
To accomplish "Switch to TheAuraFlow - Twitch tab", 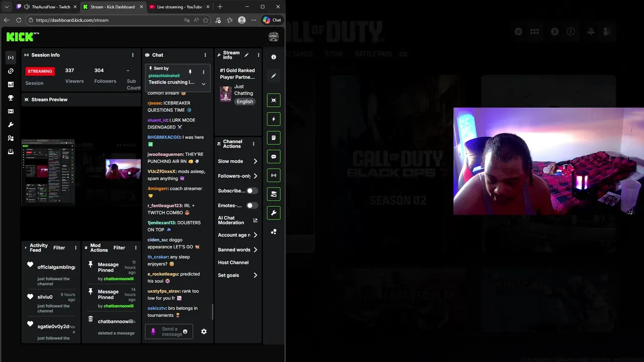I will pyautogui.click(x=46, y=7).
